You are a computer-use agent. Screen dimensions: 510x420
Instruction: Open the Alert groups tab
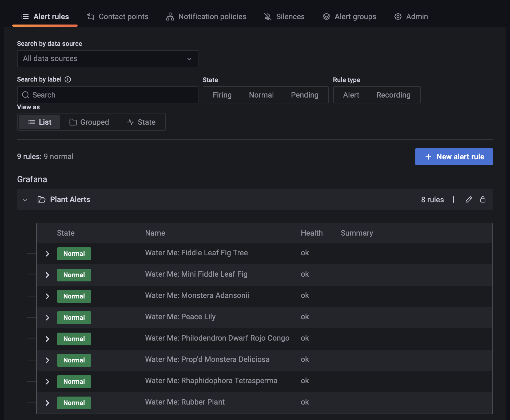tap(349, 17)
